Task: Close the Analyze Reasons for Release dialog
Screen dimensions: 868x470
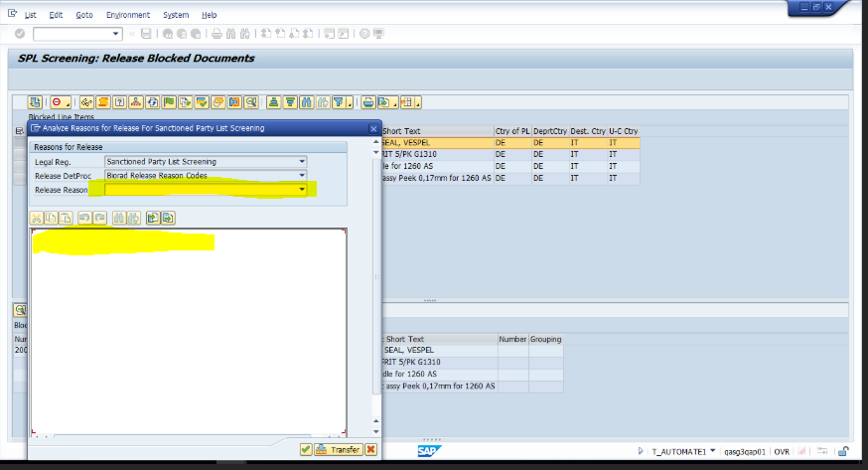Action: click(x=373, y=128)
